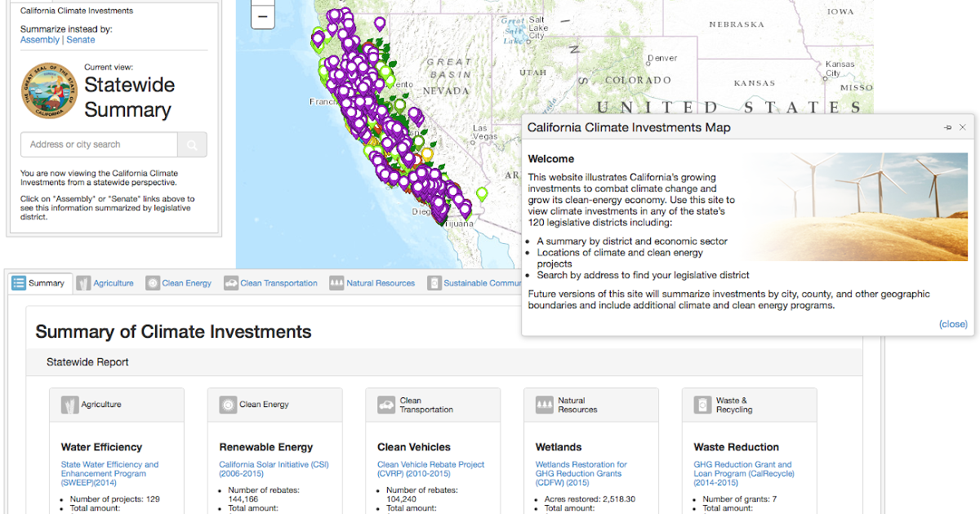Viewport: 980px width, 514px height.
Task: Click the Waste Reduction heading
Action: click(x=737, y=447)
